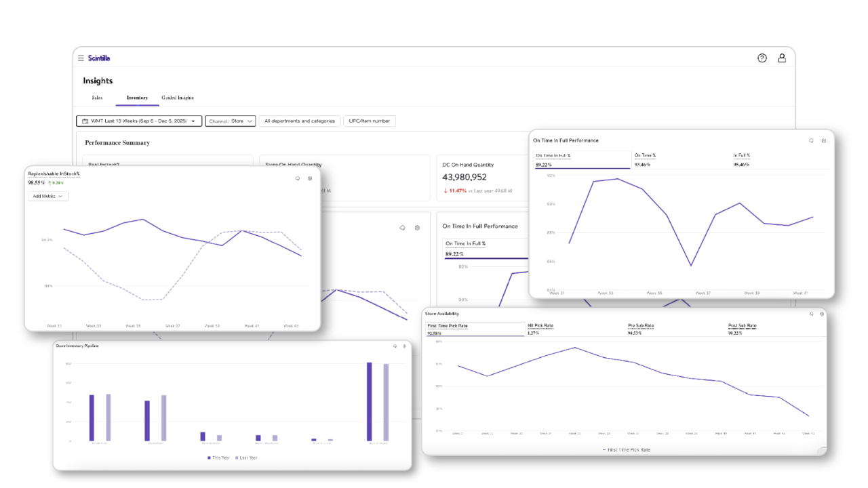Click the UPC/Item number filter button
This screenshot has width=868, height=488.
tap(369, 121)
